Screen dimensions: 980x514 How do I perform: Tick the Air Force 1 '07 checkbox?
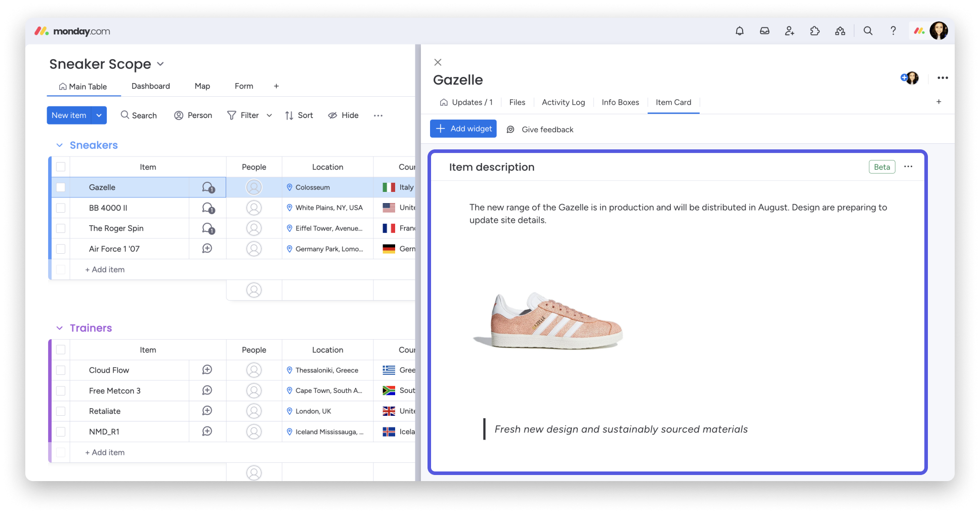[x=61, y=249]
